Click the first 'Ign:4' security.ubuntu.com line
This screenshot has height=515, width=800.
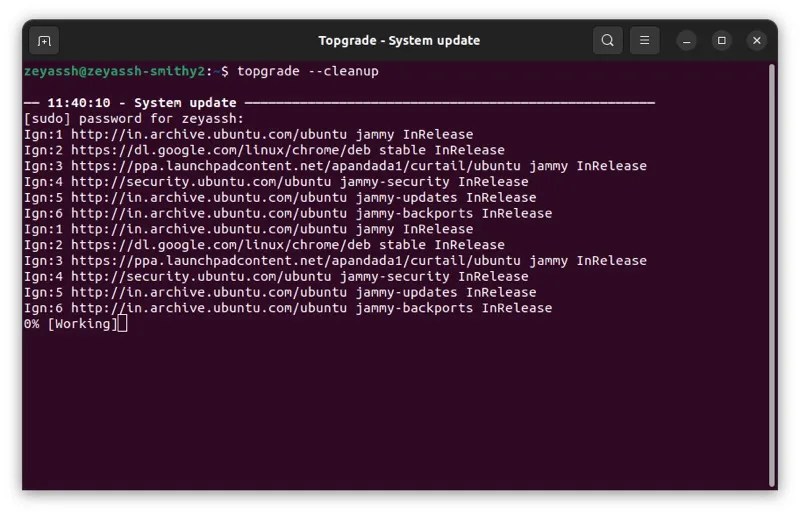click(x=276, y=182)
